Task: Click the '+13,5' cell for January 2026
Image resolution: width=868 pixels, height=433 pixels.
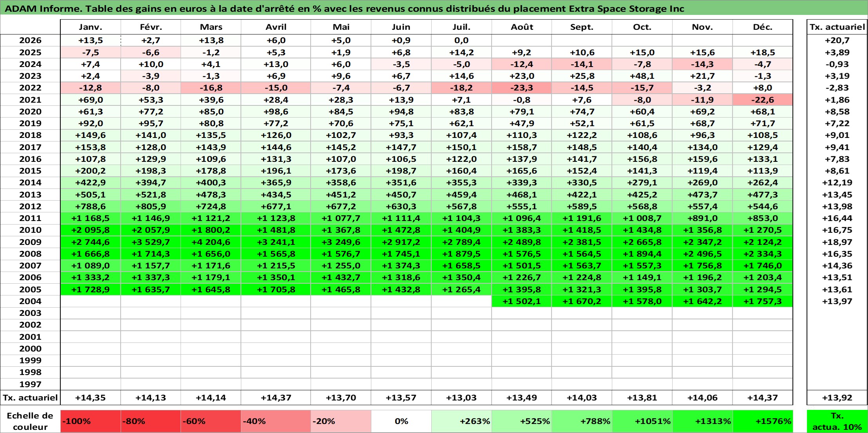Action: [x=90, y=40]
